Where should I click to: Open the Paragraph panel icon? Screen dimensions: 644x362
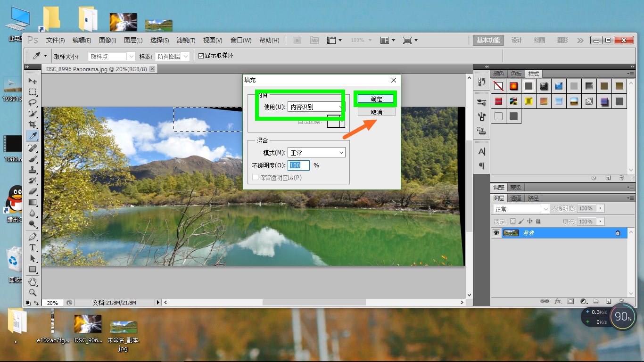[x=481, y=166]
